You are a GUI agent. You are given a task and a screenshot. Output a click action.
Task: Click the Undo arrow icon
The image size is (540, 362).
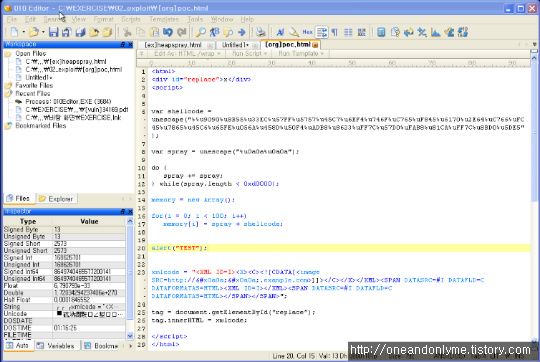(x=168, y=32)
